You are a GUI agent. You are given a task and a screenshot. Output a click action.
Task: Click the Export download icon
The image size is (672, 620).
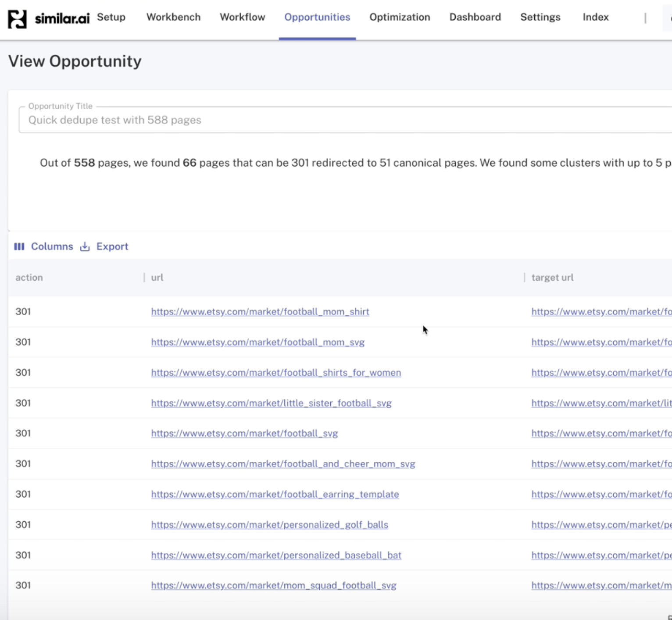85,246
